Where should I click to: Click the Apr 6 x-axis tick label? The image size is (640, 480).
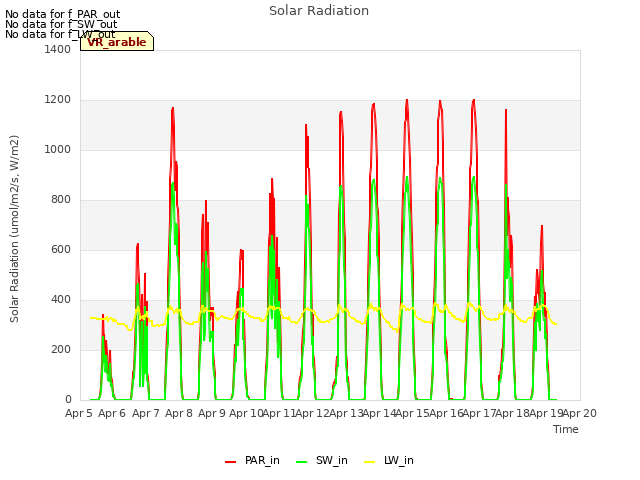tap(112, 413)
